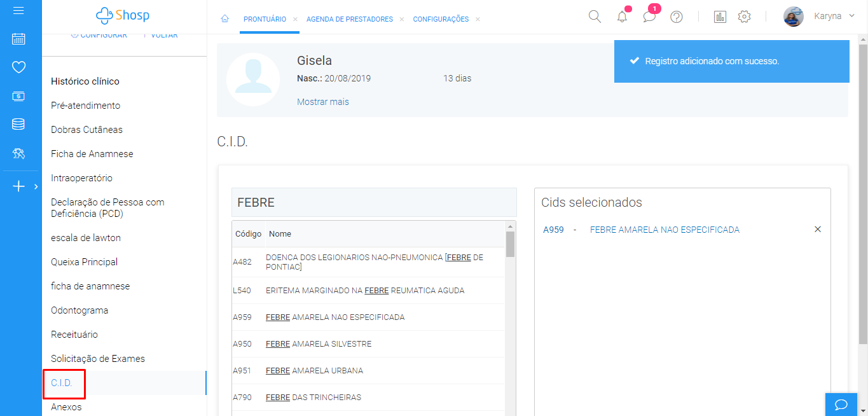Viewport: 868px width, 416px height.
Task: Open Dobras Cutâneas in sidebar
Action: click(x=86, y=130)
